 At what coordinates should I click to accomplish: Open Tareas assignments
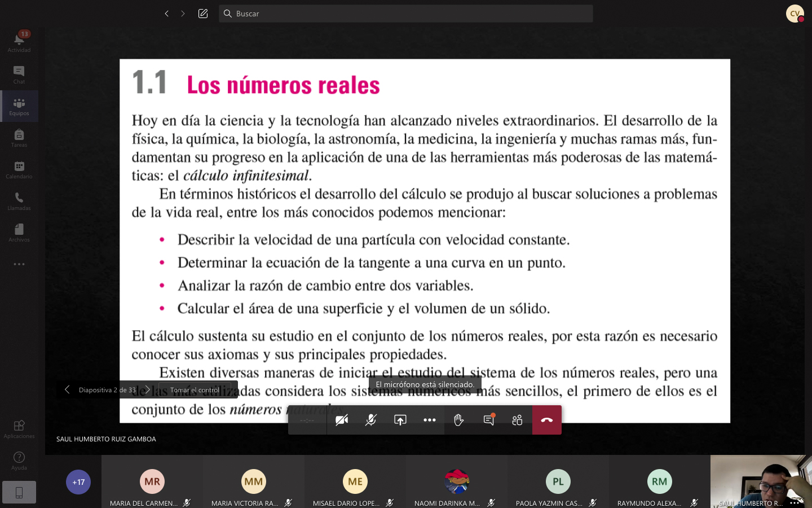point(19,138)
